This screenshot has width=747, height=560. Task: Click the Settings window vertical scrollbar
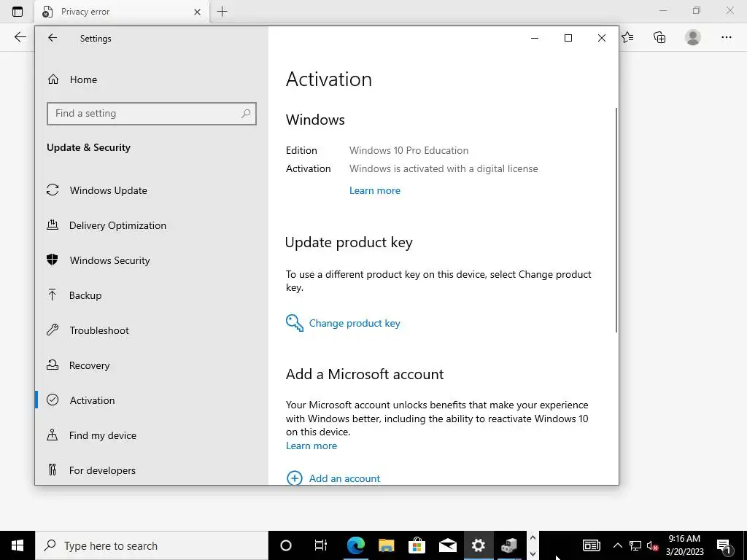(616, 220)
